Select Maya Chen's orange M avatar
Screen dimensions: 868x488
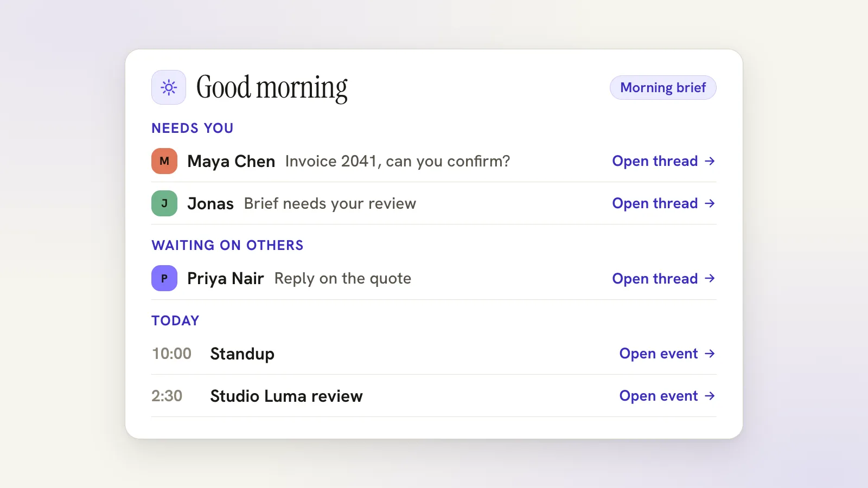(x=164, y=161)
